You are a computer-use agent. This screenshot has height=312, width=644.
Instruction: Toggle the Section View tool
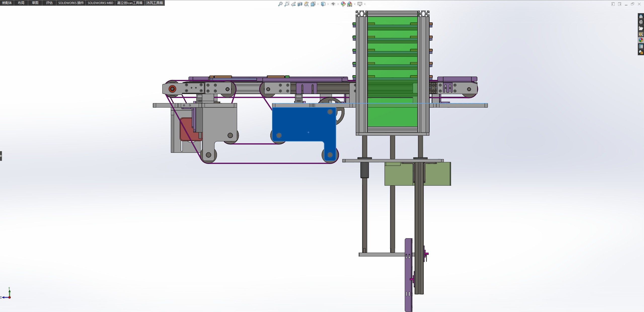point(300,4)
